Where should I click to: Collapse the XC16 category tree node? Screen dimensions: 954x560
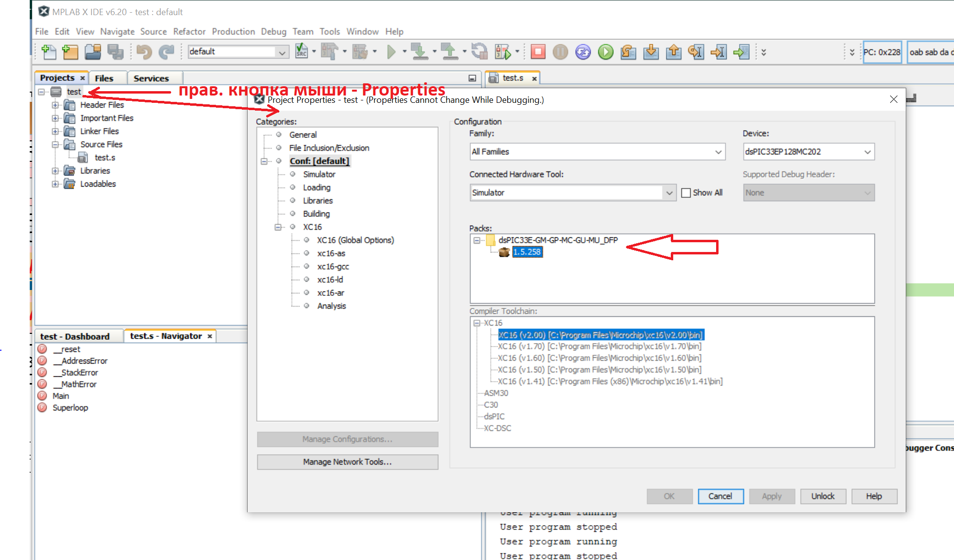pos(278,227)
